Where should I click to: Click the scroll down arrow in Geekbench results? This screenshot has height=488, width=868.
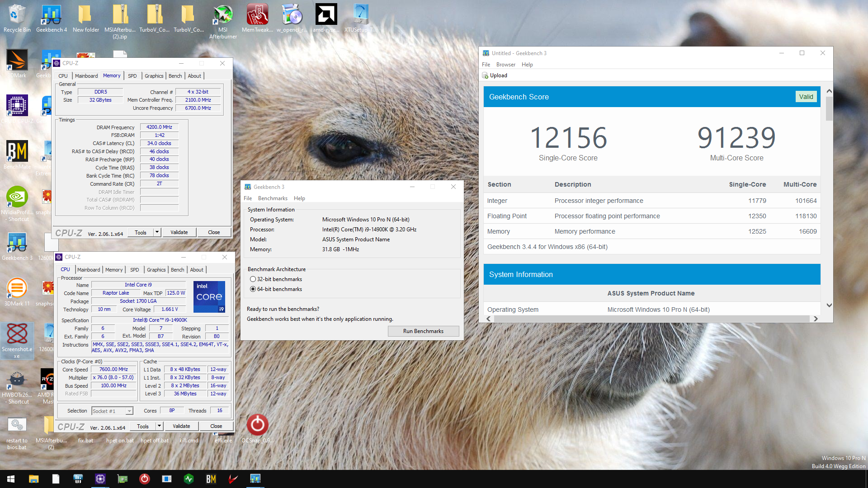(x=829, y=305)
